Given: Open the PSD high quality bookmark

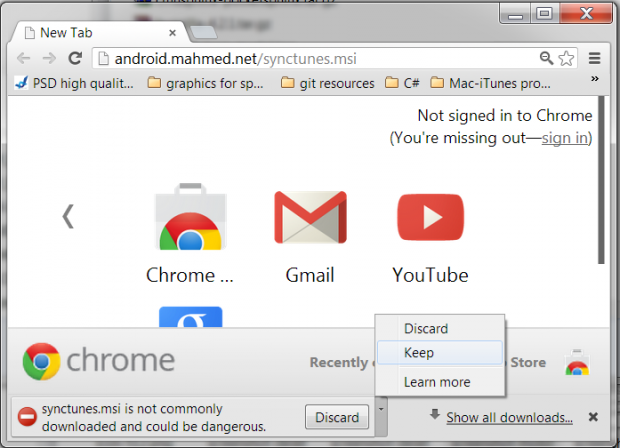Looking at the screenshot, I should click(74, 83).
